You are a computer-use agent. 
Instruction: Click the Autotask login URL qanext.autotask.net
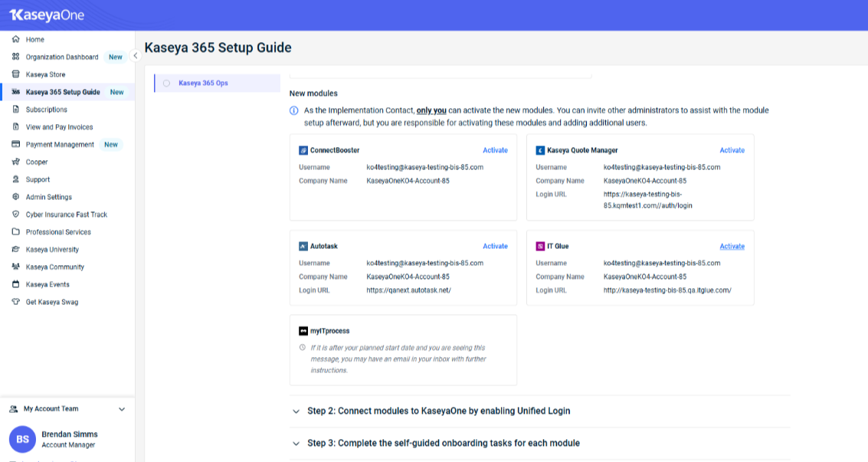pyautogui.click(x=408, y=290)
